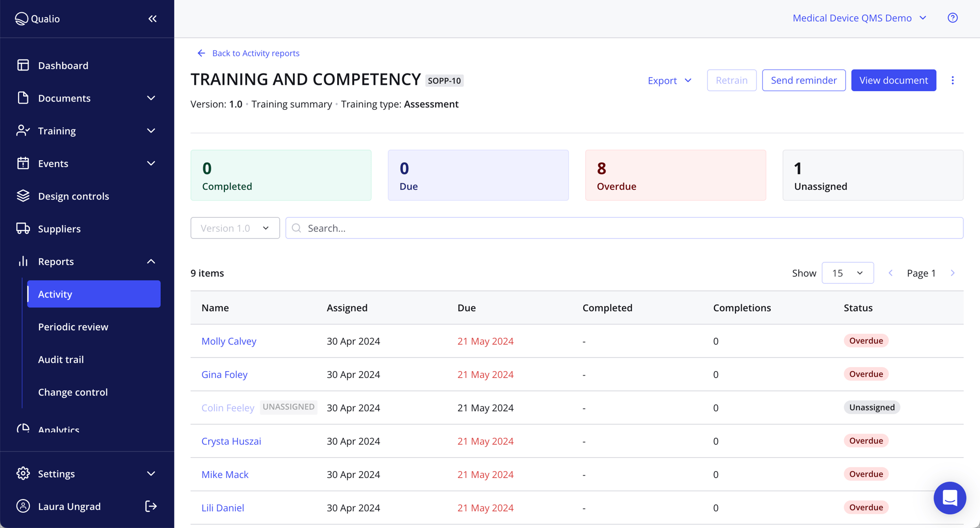
Task: Open Audit trail report
Action: (61, 359)
